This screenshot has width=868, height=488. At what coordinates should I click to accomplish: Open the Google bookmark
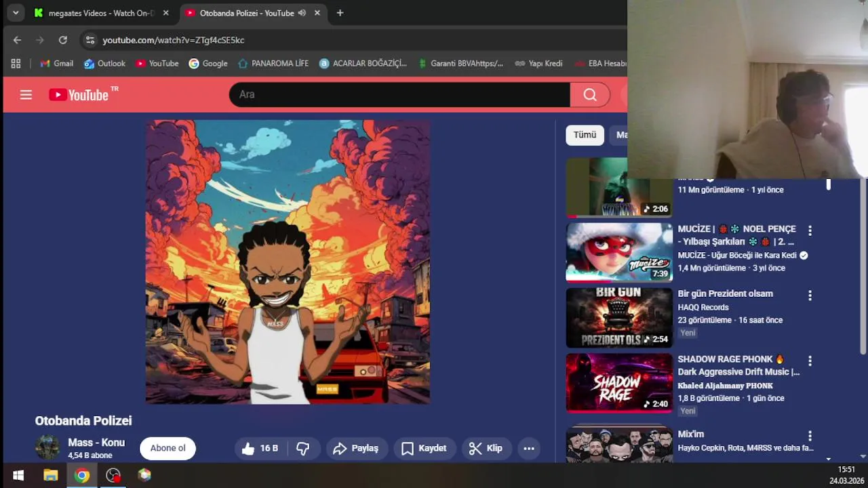pos(208,63)
